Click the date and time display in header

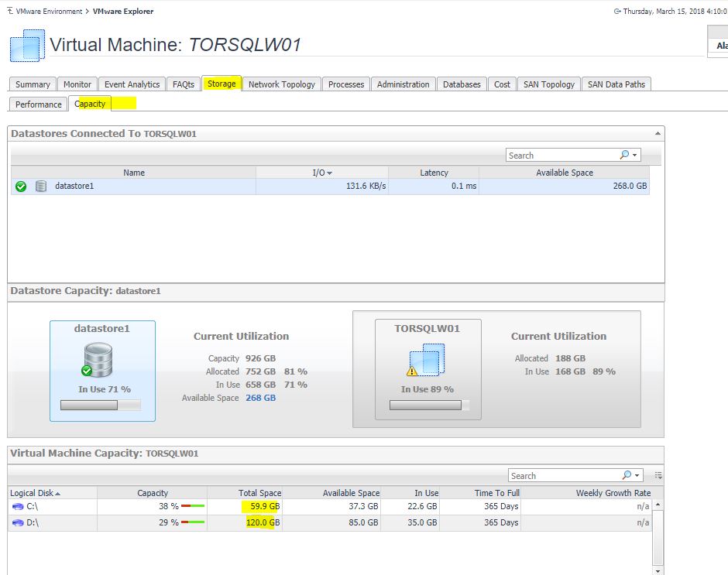[675, 11]
